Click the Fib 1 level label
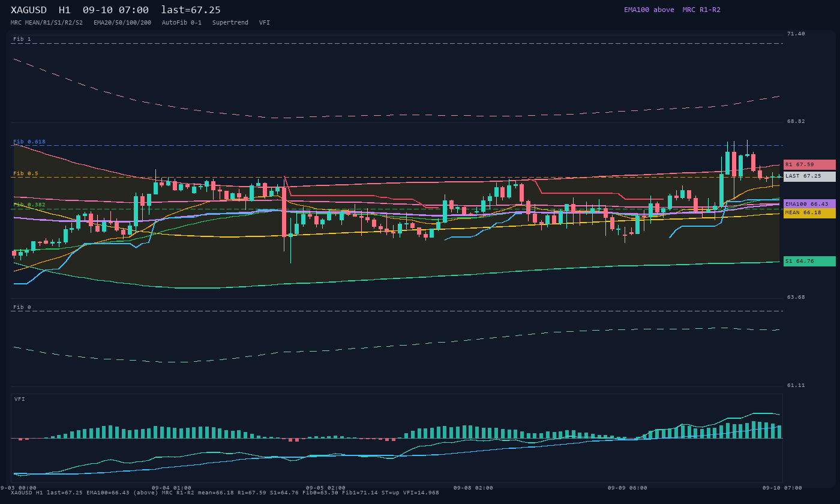Screen dimensions: 840x504 pyautogui.click(x=22, y=39)
